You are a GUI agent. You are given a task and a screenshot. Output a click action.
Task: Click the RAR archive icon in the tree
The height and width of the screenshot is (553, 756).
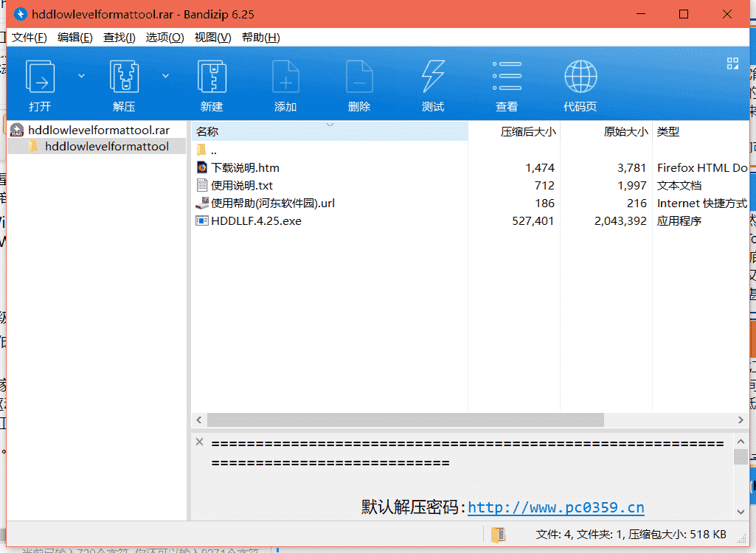click(x=17, y=130)
